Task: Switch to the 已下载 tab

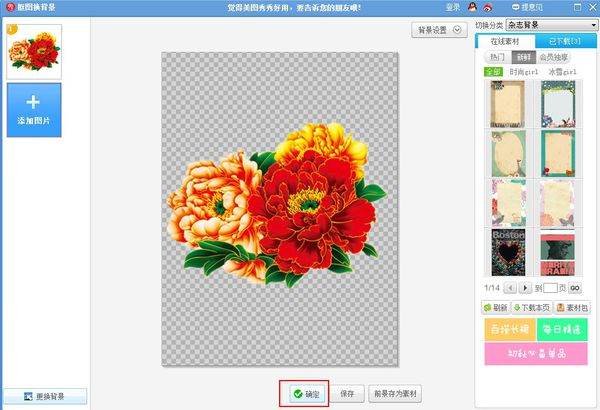Action: click(565, 41)
